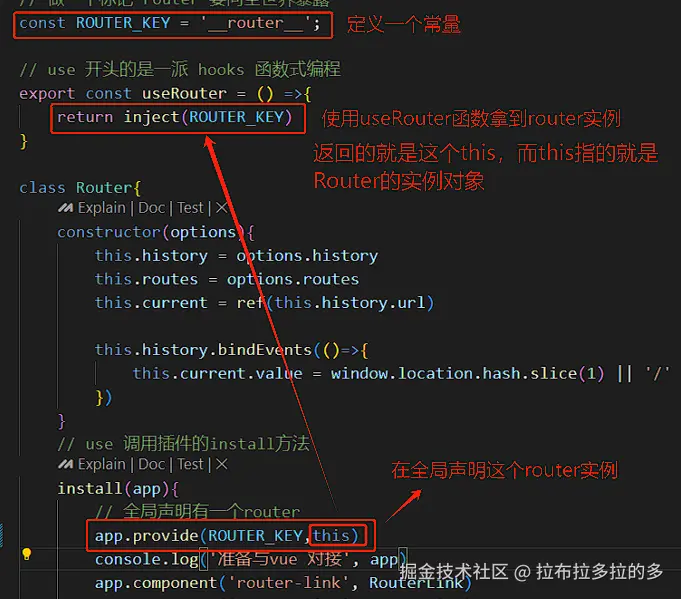The height and width of the screenshot is (599, 681).
Task: Click window.location.hash.slice(1) expression
Action: [467, 374]
